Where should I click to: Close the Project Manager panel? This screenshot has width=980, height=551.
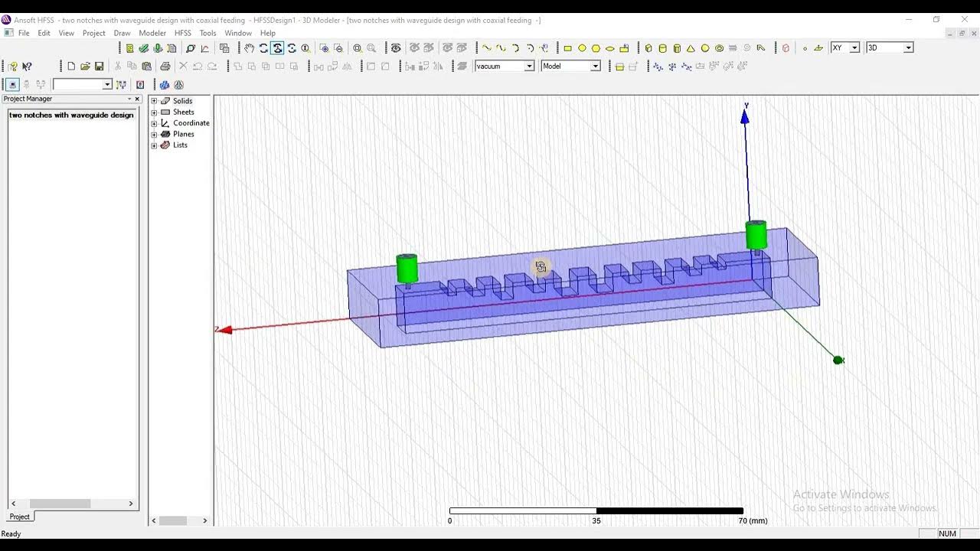[x=137, y=99]
